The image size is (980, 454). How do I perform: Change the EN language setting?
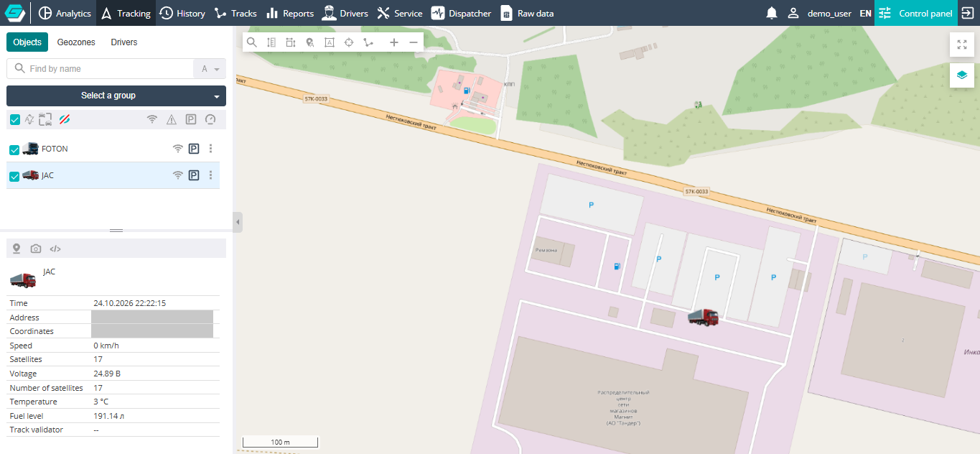pos(865,13)
